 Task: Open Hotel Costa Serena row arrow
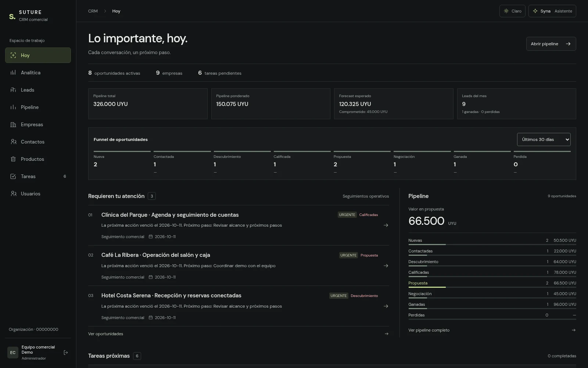point(386,306)
